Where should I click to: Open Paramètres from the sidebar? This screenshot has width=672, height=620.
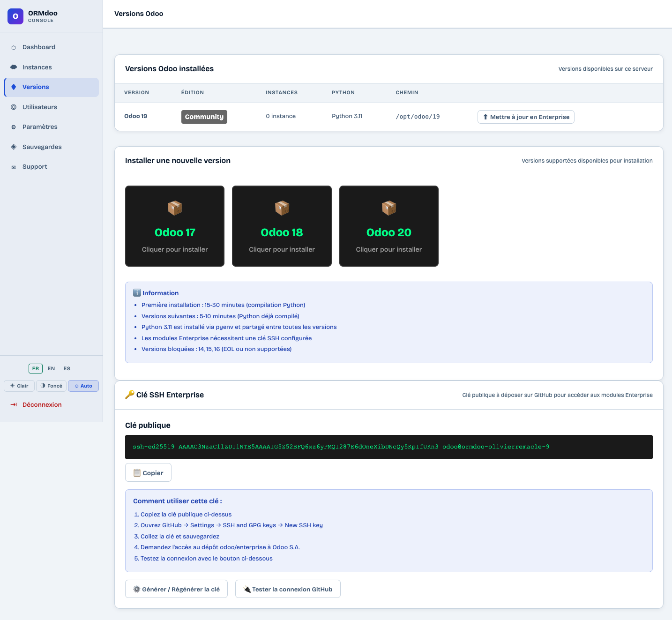(52, 127)
